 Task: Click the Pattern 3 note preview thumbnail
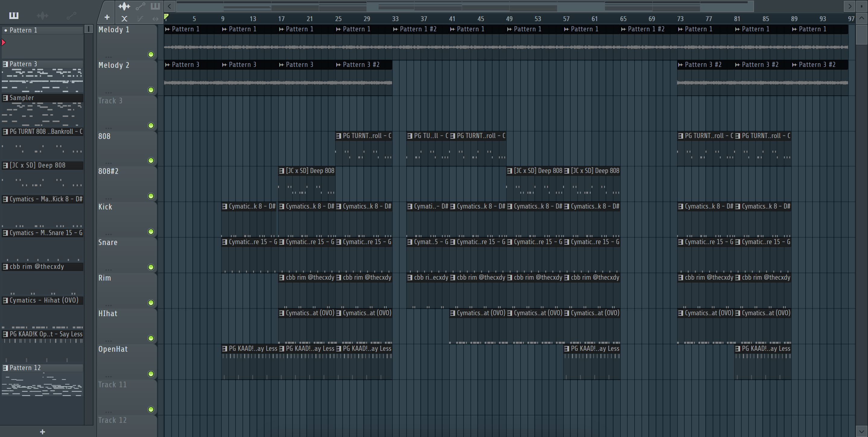(x=43, y=80)
